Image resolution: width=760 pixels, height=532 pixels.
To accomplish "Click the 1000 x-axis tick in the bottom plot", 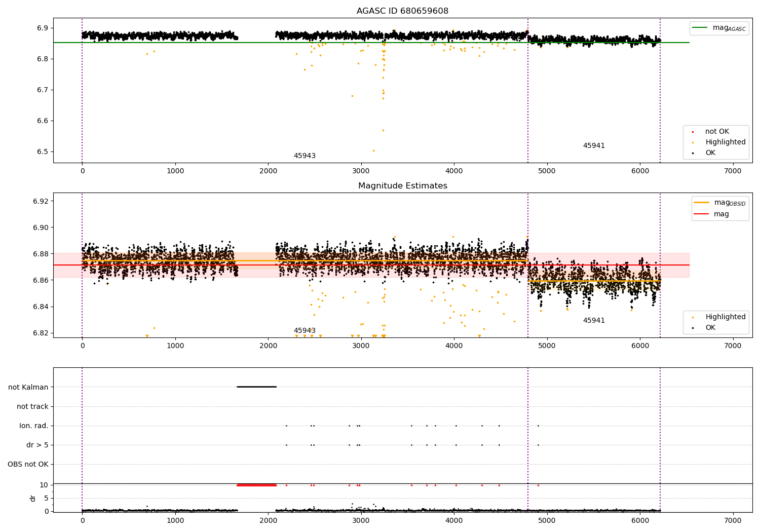I will (175, 520).
